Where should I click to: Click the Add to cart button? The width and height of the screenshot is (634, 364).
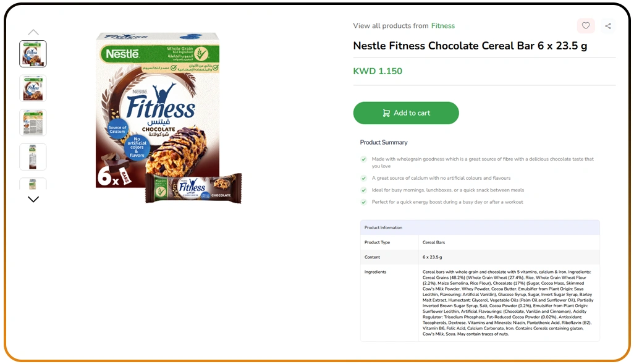(406, 113)
